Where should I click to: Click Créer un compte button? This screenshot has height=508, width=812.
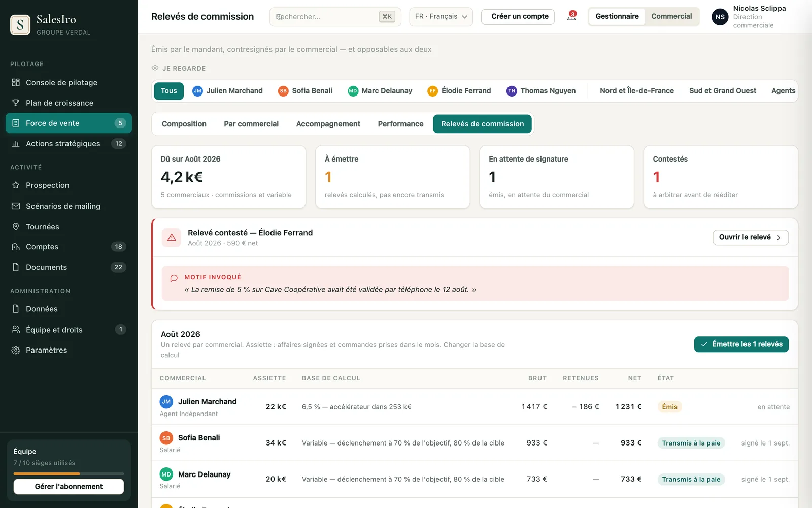coord(518,17)
